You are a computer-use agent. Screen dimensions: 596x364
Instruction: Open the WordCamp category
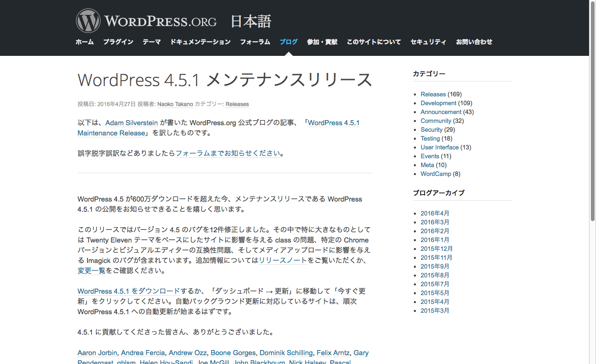(x=436, y=174)
